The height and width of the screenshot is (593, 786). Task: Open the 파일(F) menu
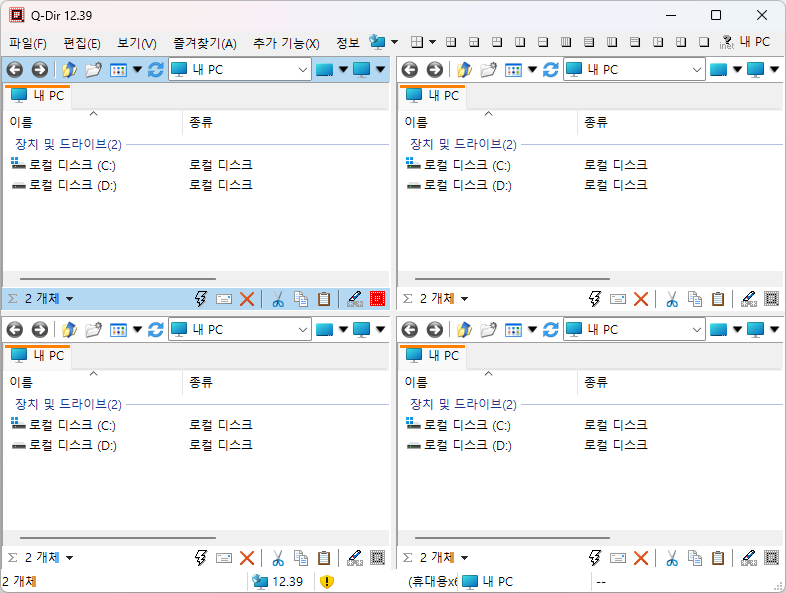pos(28,43)
